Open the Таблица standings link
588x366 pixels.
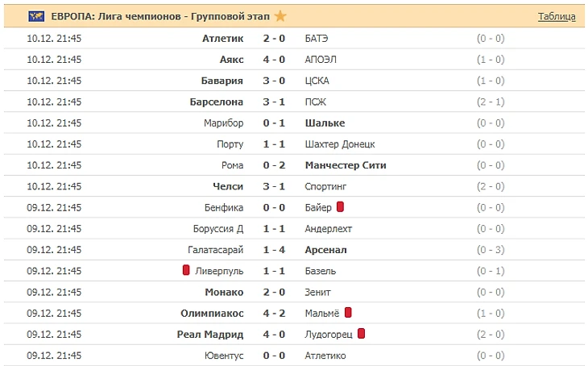click(x=557, y=16)
